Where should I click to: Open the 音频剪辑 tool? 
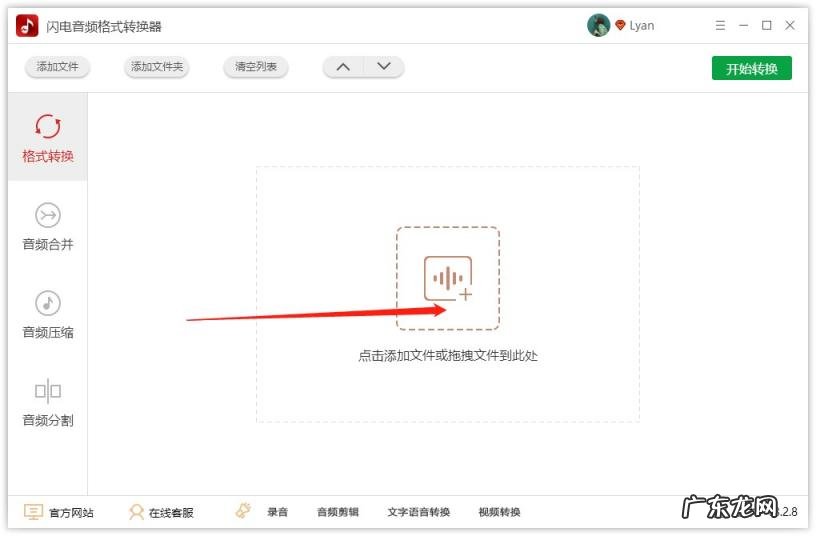click(338, 512)
